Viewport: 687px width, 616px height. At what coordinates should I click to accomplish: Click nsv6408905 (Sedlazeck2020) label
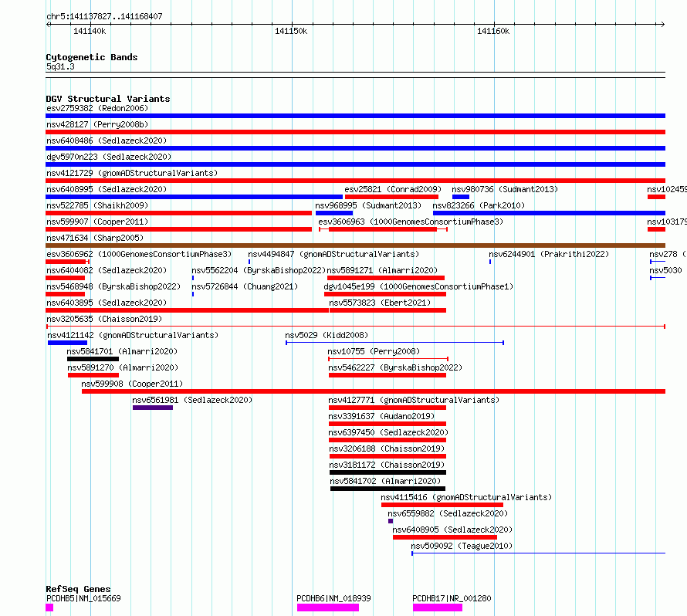click(452, 530)
